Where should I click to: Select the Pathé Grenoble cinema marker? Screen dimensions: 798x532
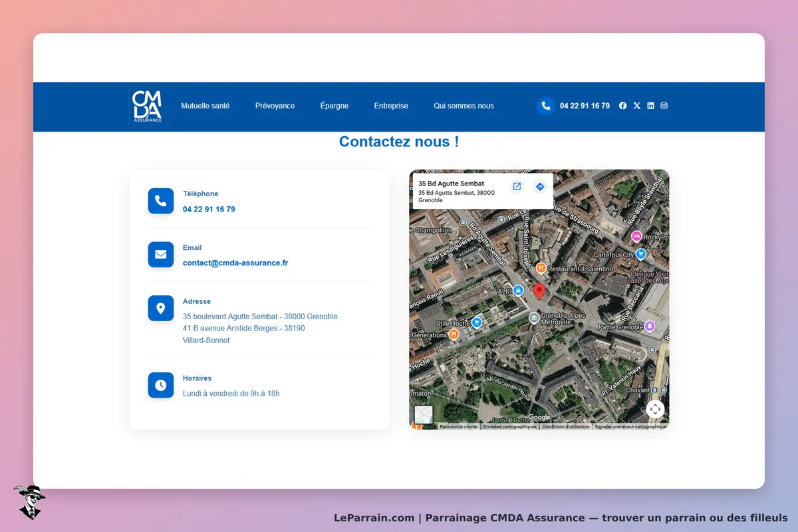point(650,326)
